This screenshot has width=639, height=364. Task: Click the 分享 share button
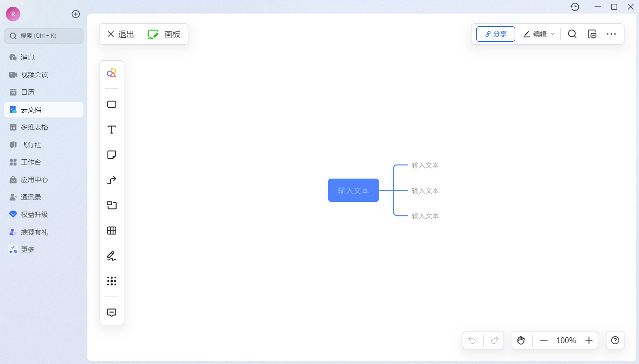pyautogui.click(x=496, y=34)
